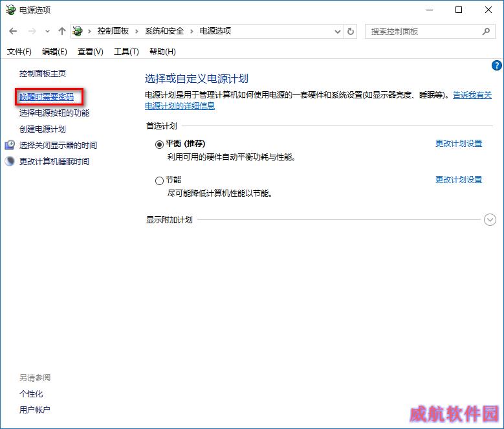504x429 pixels.
Task: Open 告诉我有关电源计划的详细信息 link
Action: 180,105
